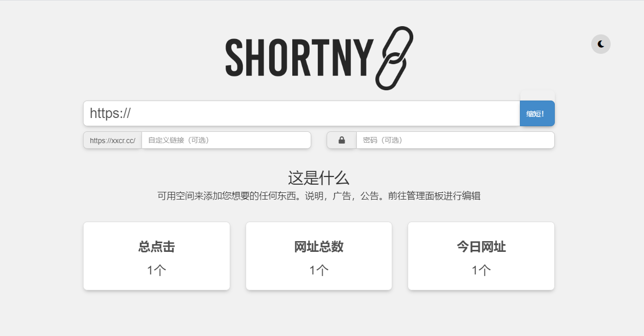Click the 1个 count under 今日网址
Viewport: 644px width, 336px height.
click(481, 270)
